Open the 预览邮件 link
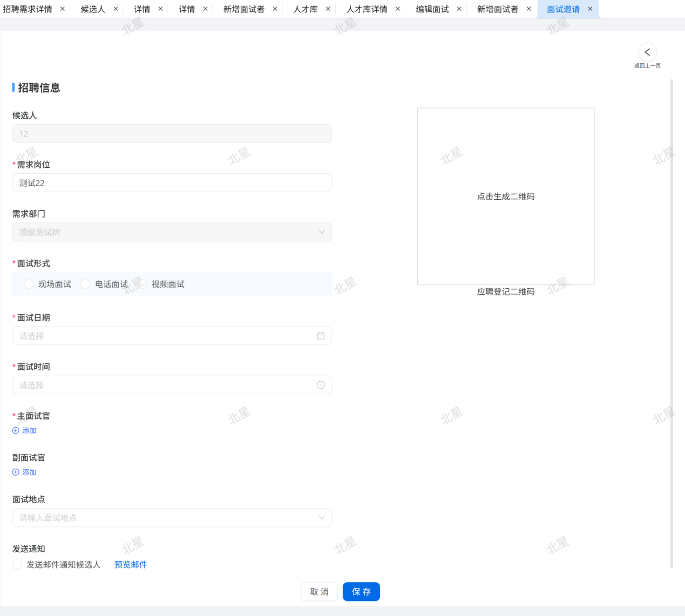This screenshot has height=616, width=685. pos(131,564)
